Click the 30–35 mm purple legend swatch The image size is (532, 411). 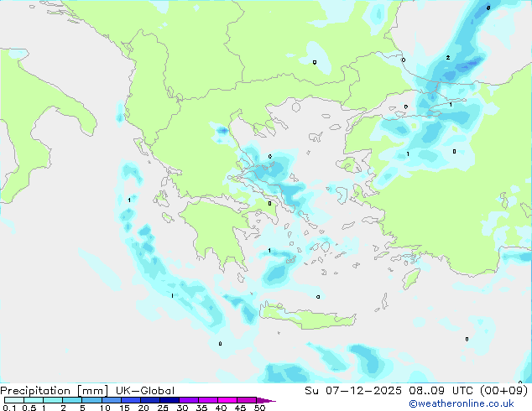[189, 400]
